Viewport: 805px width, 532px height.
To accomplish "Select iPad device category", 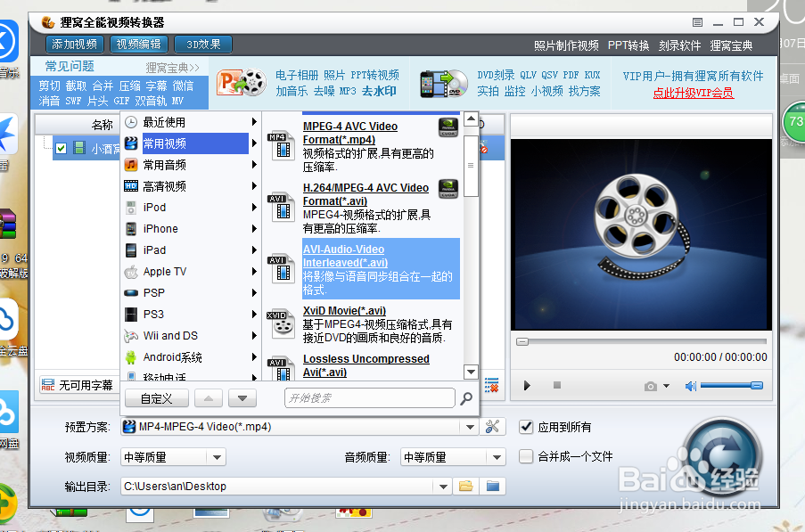I will pos(191,250).
